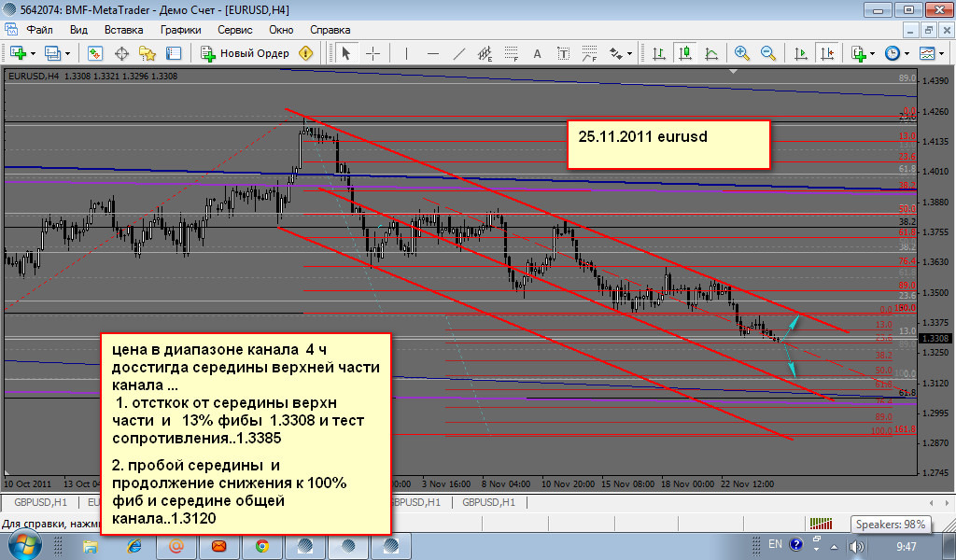Zoom in on the chart
Image resolution: width=956 pixels, height=560 pixels.
[742, 53]
